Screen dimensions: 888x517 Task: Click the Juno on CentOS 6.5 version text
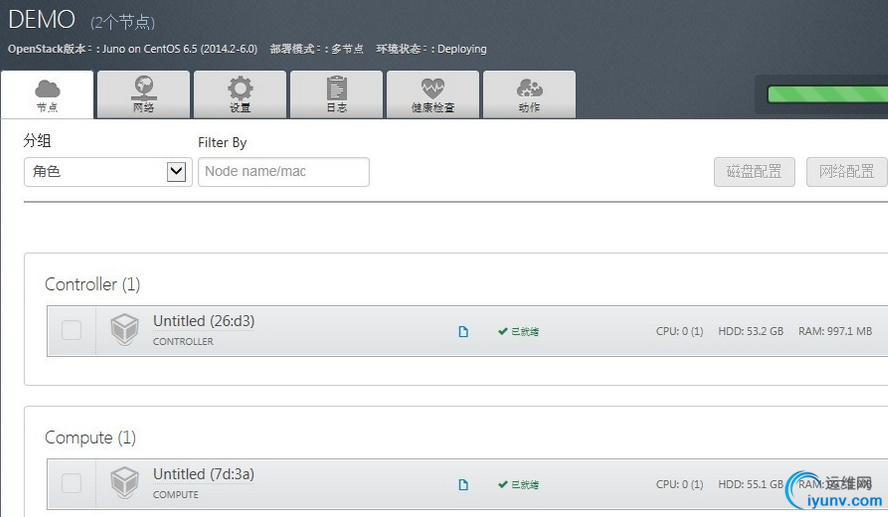click(x=180, y=49)
